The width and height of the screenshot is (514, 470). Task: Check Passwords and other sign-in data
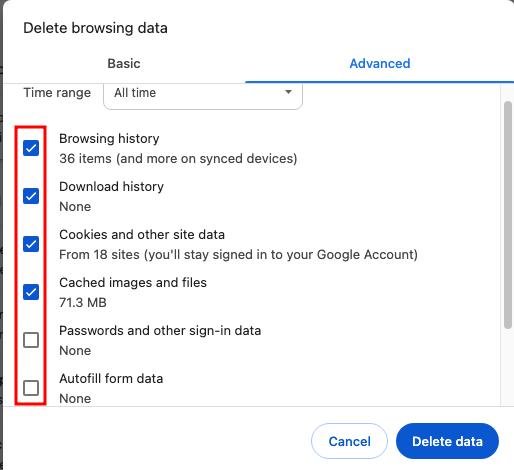click(31, 340)
